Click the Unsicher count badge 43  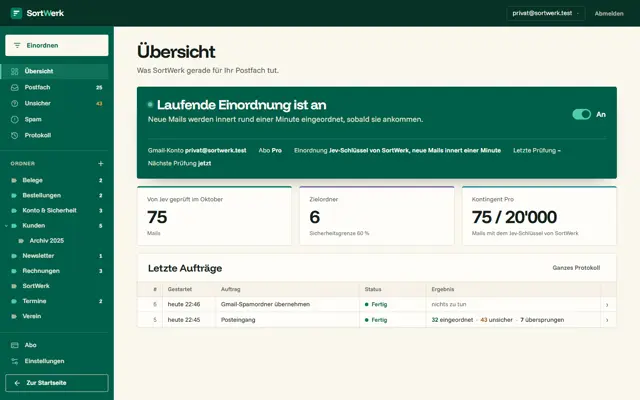(x=99, y=104)
